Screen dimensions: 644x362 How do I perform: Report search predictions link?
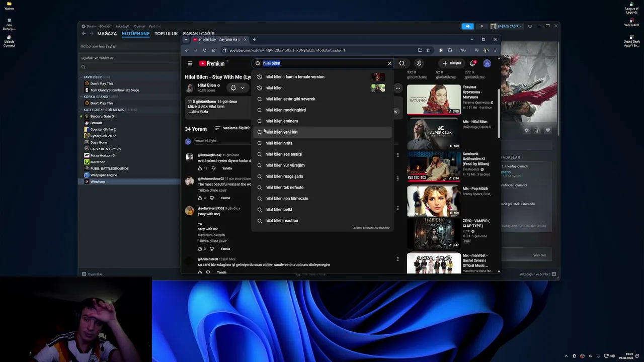tap(371, 228)
